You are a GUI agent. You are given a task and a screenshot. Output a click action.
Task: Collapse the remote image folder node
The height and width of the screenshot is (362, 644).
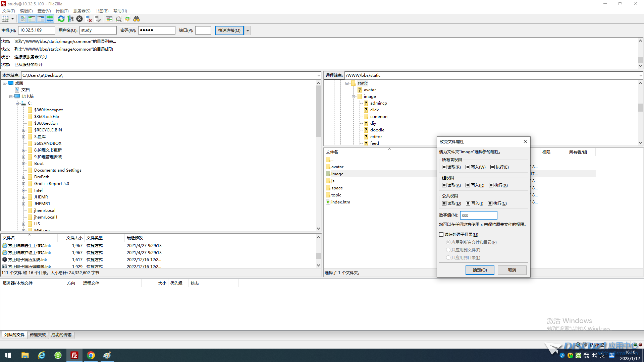tap(353, 97)
